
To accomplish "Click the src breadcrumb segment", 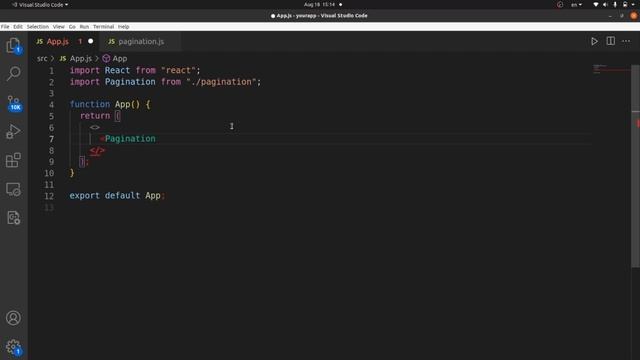I will click(x=42, y=58).
